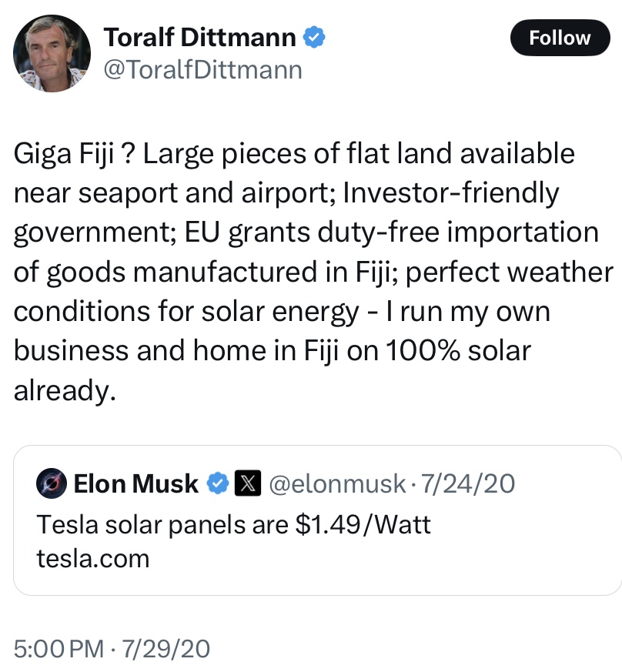Click Elon Musk's blue verified checkmark

219,484
